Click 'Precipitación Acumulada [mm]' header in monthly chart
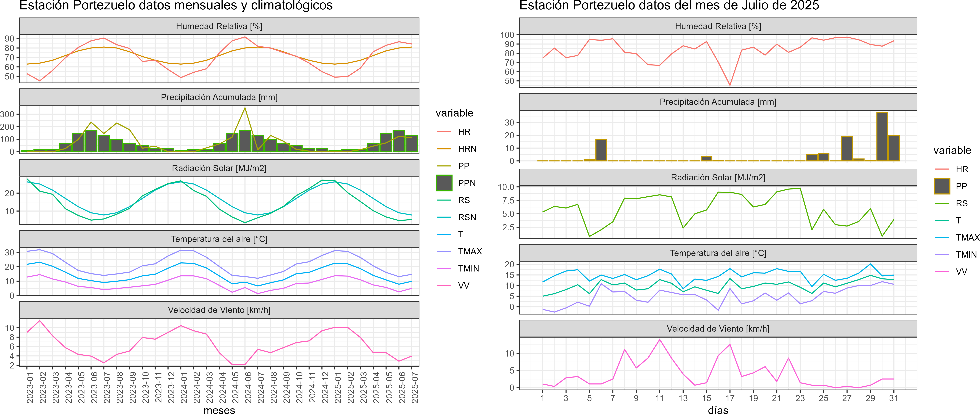The image size is (980, 414). pos(219,97)
